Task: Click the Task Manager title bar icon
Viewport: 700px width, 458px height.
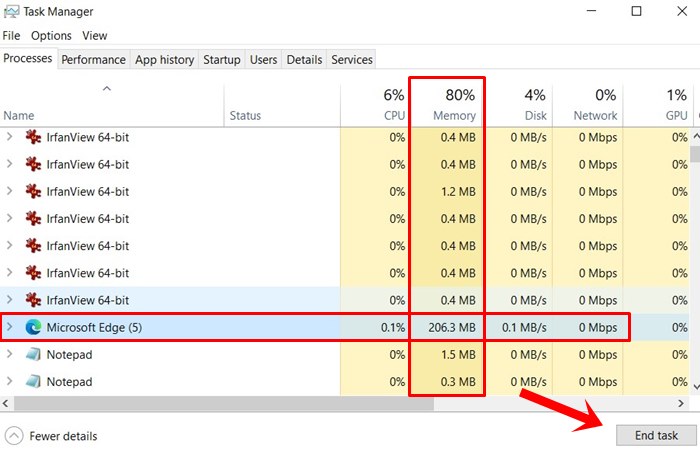Action: (x=11, y=11)
